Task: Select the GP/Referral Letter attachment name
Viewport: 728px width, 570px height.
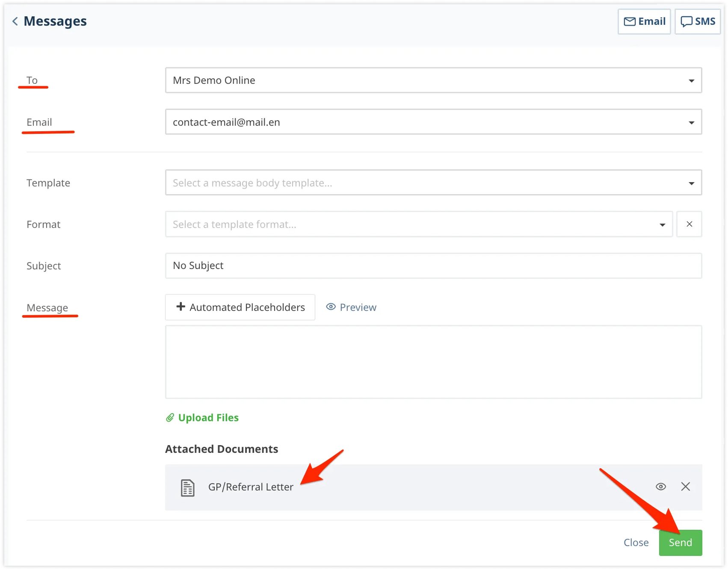Action: (251, 487)
